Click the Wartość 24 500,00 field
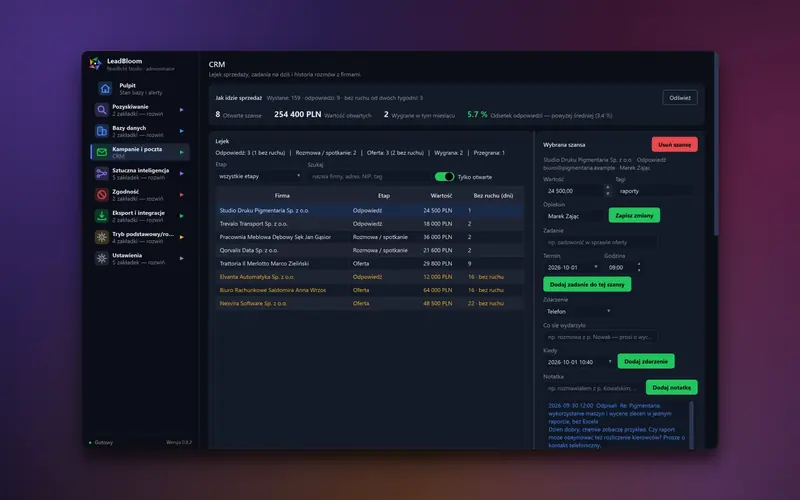This screenshot has height=500, width=800. click(x=573, y=191)
